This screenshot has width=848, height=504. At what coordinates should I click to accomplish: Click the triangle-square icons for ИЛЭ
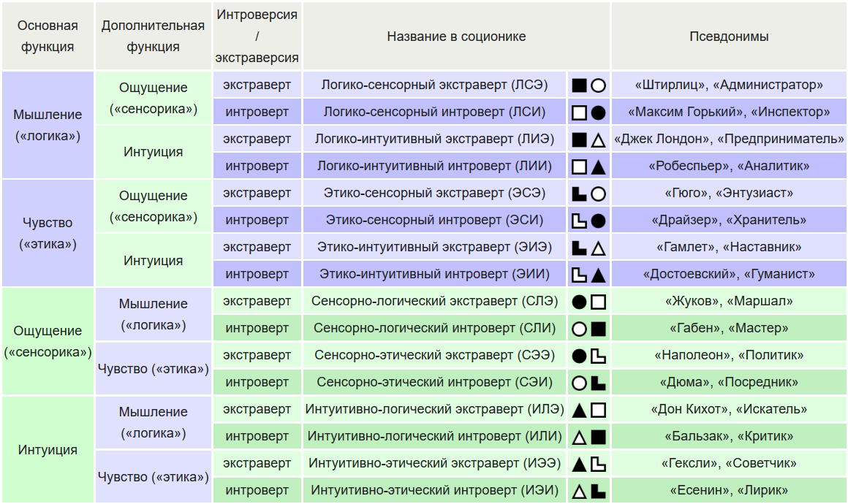(x=588, y=410)
